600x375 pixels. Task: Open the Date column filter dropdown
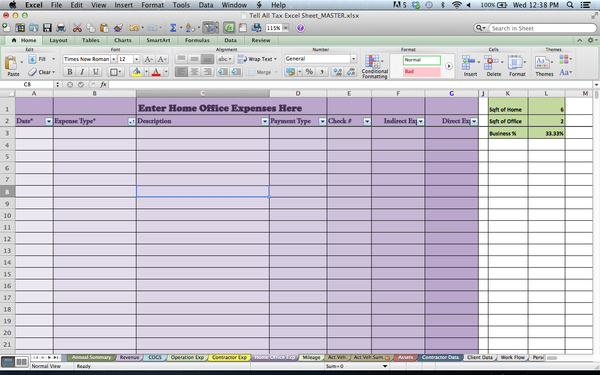(49, 121)
